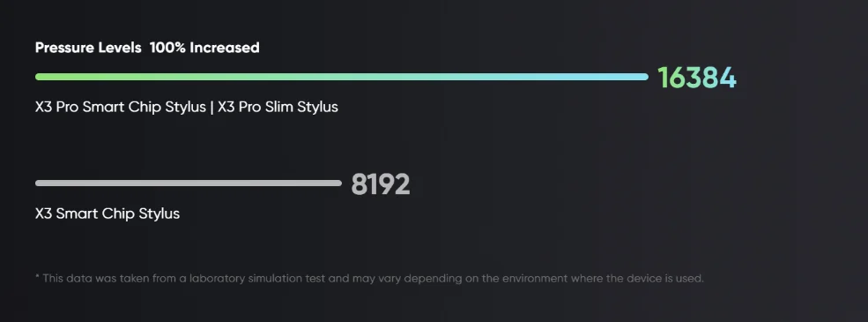Click the right tip of the gray bar
This screenshot has height=322, width=868.
[x=338, y=183]
